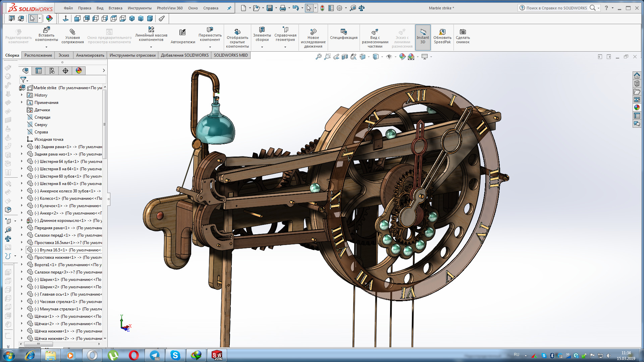
Task: Open Opera browser from taskbar
Action: pos(133,355)
